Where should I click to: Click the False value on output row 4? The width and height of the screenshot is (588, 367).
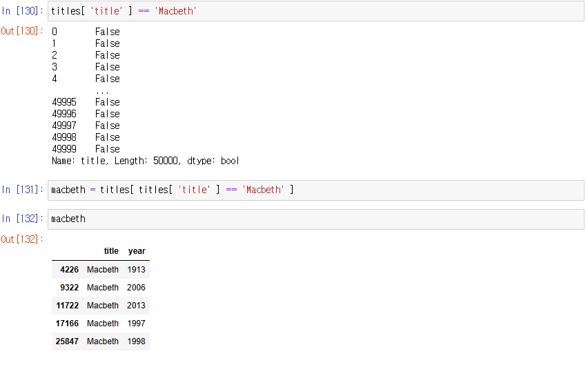click(108, 79)
